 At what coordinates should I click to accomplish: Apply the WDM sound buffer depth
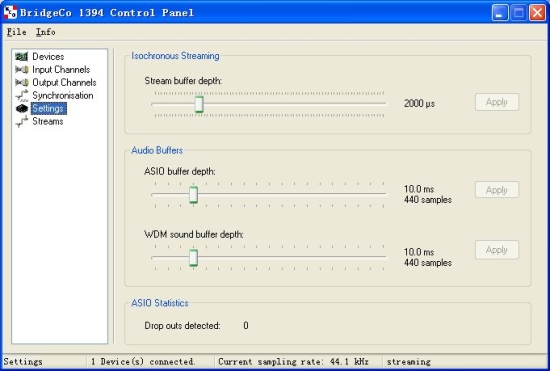click(x=497, y=250)
